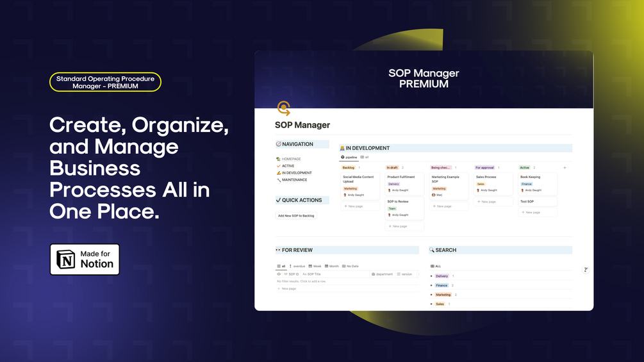This screenshot has width=644, height=362.
Task: Click the Notion logo in the badge
Action: pyautogui.click(x=66, y=259)
